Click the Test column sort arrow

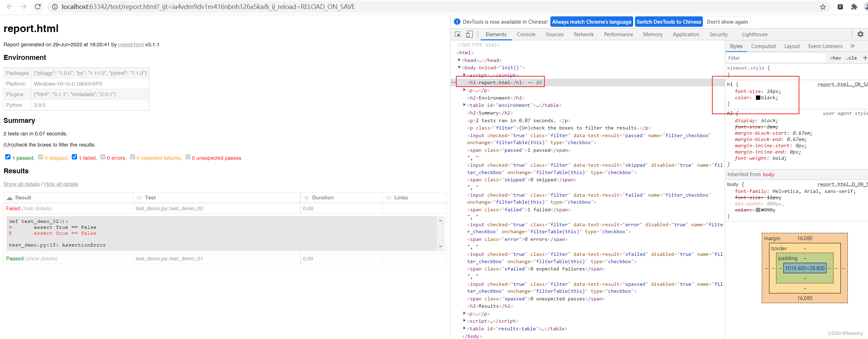pyautogui.click(x=139, y=198)
